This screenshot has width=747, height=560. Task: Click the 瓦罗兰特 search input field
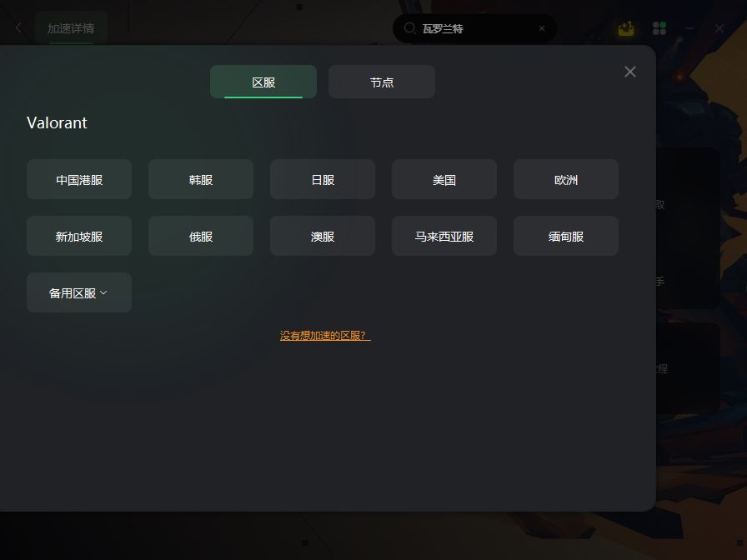click(474, 28)
